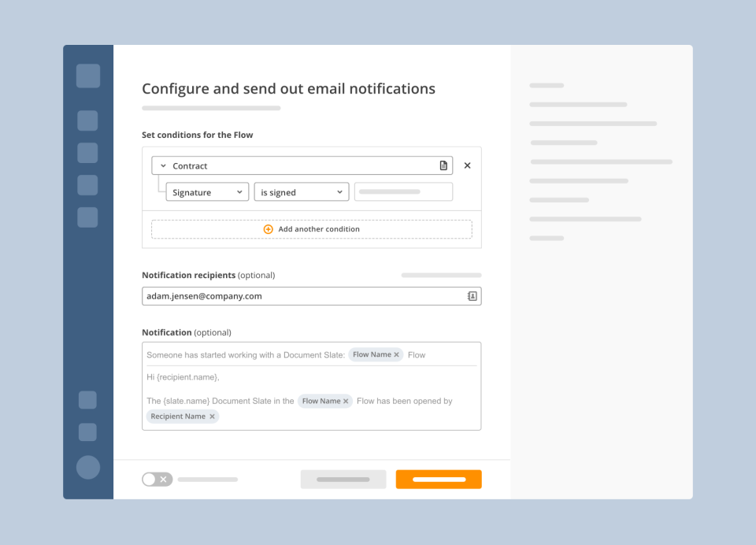The image size is (756, 545).
Task: Click the second sidebar navigation icon
Action: 87,120
